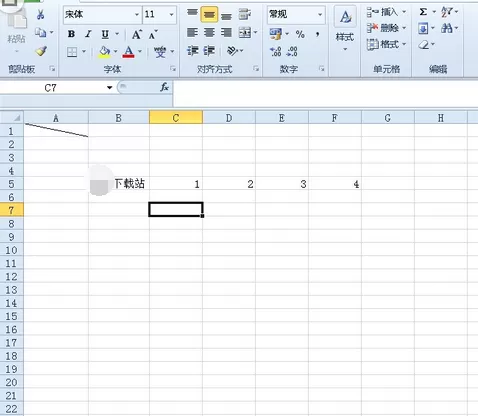The image size is (478, 416).
Task: Click the Fill down arrow icon
Action: point(423,29)
